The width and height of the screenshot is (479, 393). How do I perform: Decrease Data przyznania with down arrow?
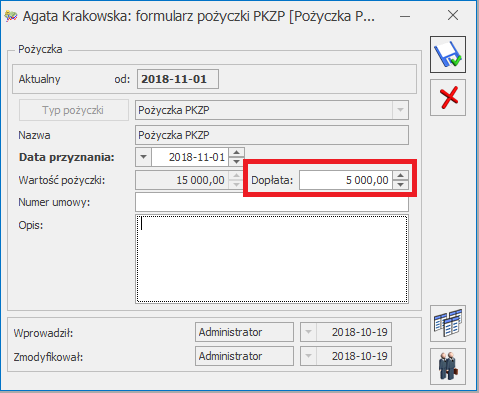click(236, 161)
